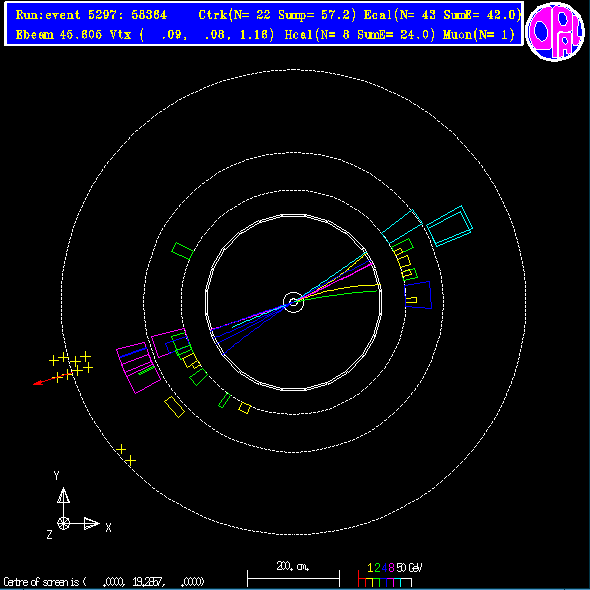Click the central vertex detector circle

tap(293, 302)
